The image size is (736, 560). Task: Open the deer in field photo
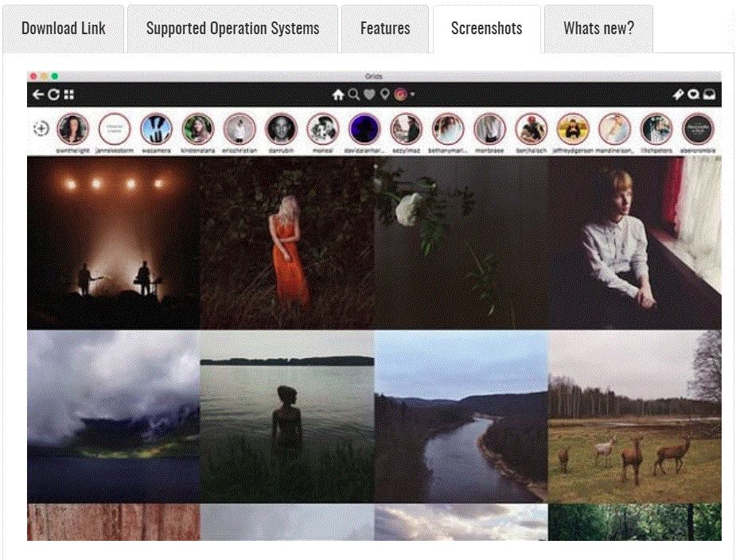pyautogui.click(x=635, y=416)
